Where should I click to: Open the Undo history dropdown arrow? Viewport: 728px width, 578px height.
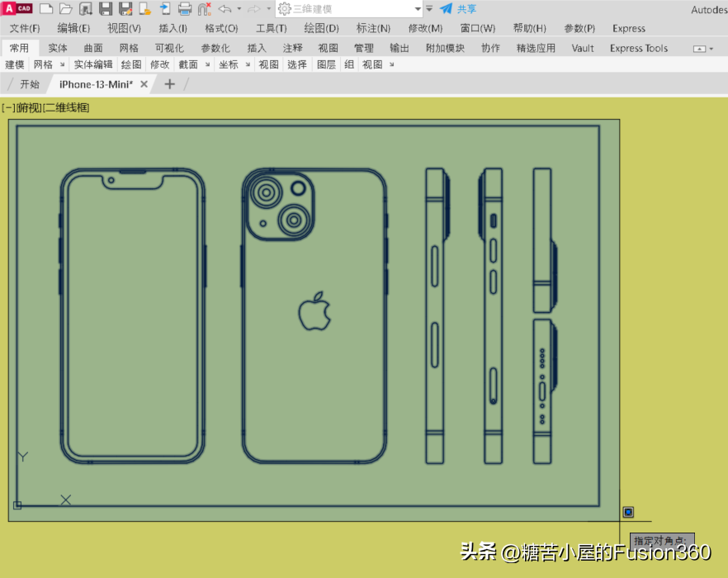pos(239,9)
